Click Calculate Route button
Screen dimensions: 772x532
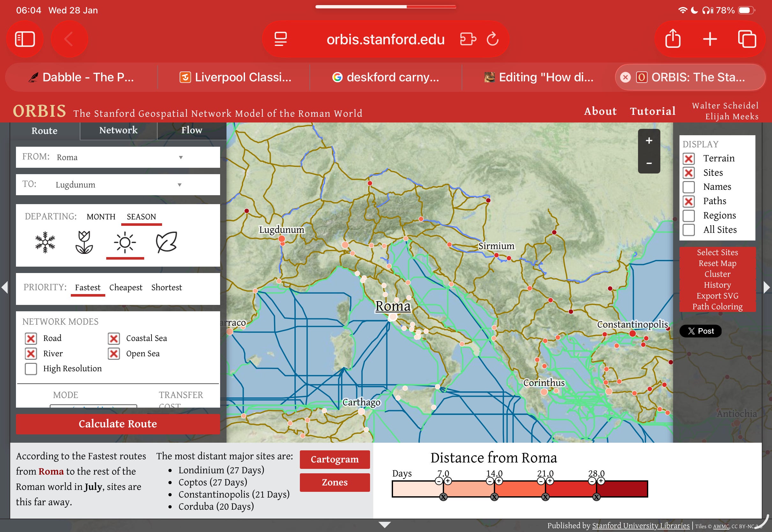click(x=118, y=424)
